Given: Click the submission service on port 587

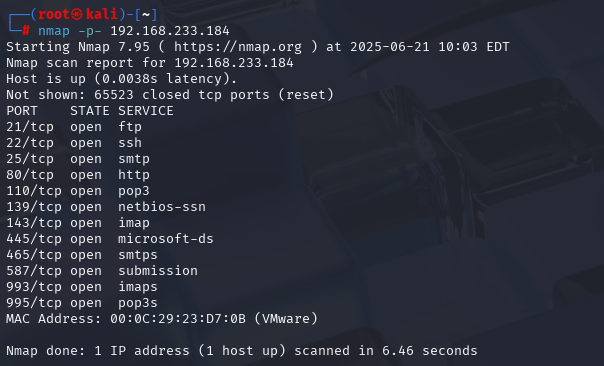Looking at the screenshot, I should [158, 271].
